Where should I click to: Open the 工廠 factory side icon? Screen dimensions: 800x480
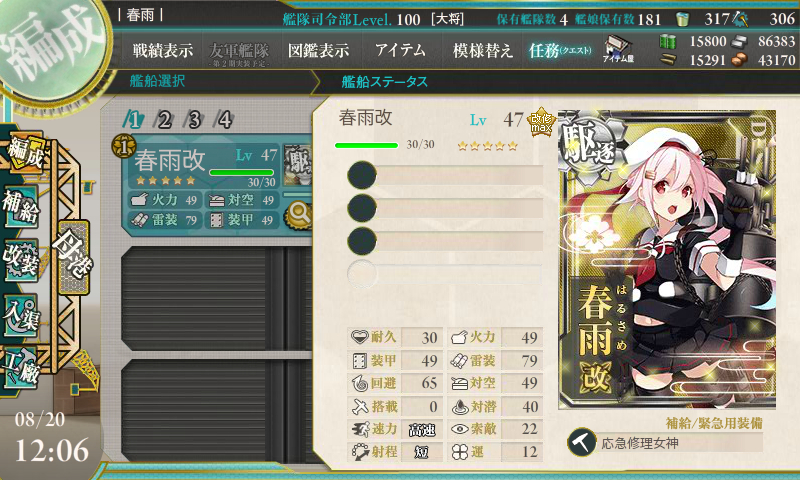[x=21, y=369]
